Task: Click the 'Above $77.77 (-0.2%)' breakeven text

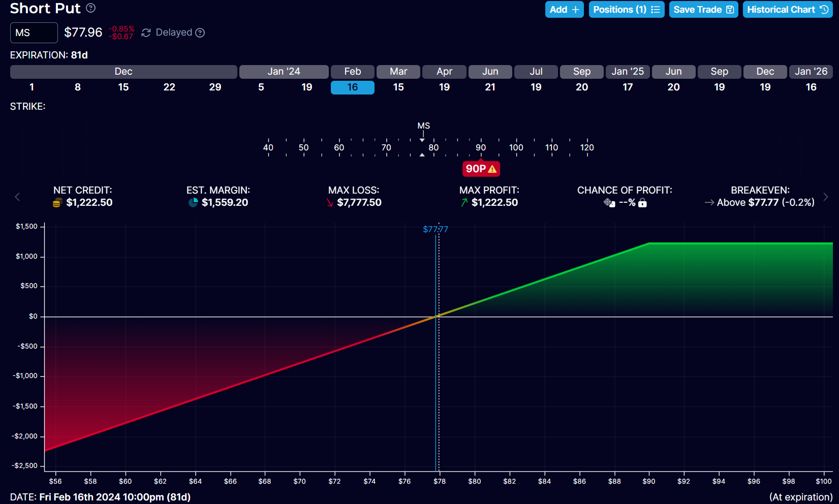Action: tap(766, 203)
